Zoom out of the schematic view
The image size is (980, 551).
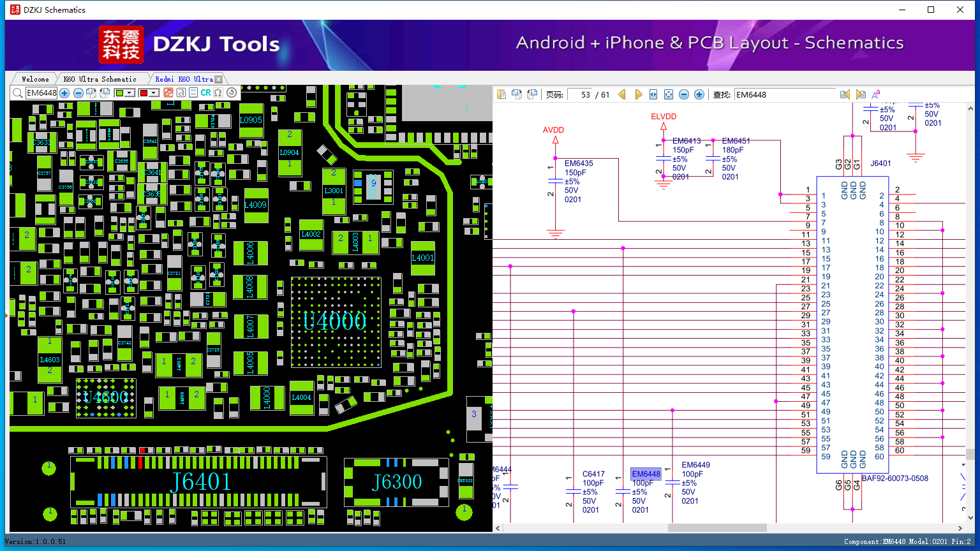[x=684, y=94]
